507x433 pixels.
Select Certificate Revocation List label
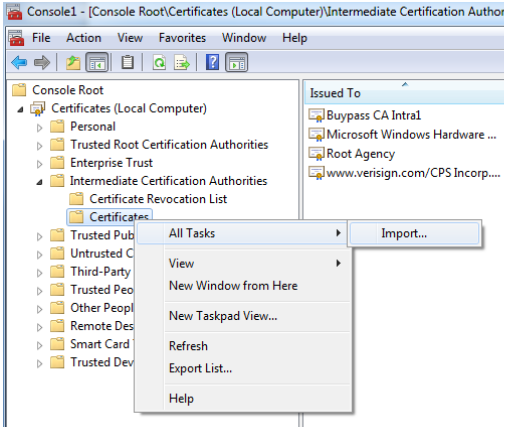click(158, 199)
